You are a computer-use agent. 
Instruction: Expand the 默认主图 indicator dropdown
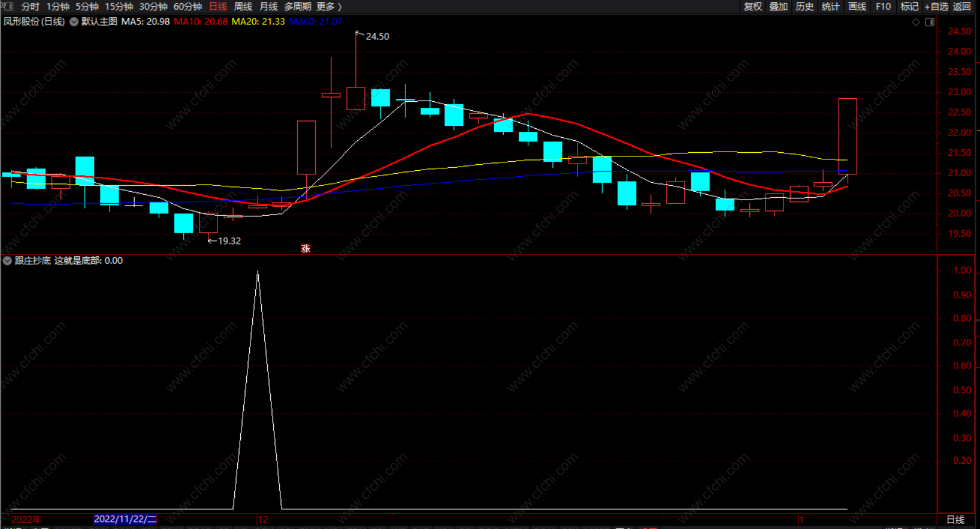coord(74,22)
